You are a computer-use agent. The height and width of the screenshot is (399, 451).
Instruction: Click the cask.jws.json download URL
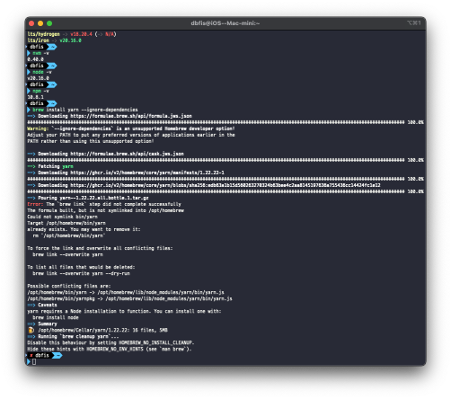click(127, 154)
